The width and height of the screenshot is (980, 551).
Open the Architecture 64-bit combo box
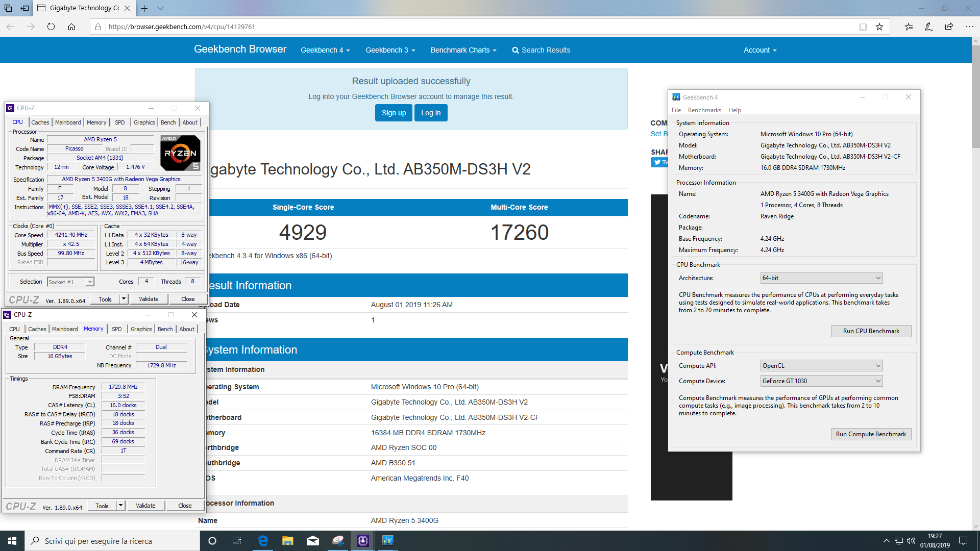[821, 278]
